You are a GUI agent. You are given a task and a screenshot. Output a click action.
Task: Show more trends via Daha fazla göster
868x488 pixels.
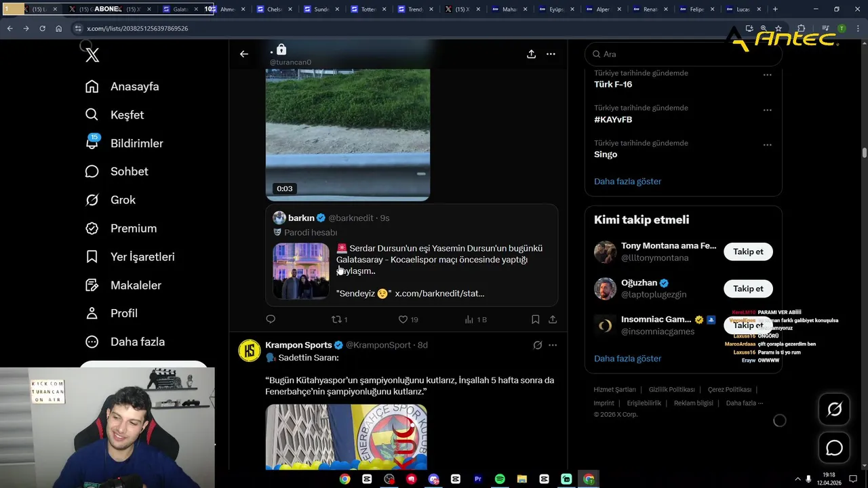627,182
